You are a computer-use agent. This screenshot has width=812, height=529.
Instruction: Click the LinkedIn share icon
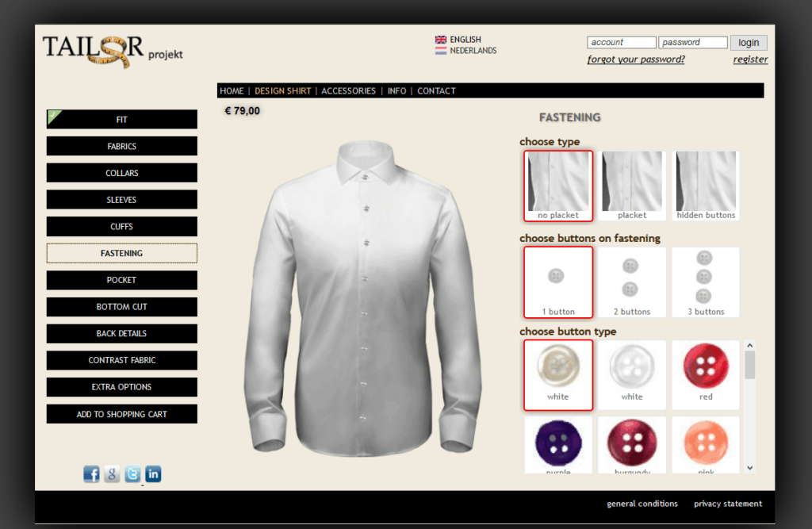[x=153, y=474]
